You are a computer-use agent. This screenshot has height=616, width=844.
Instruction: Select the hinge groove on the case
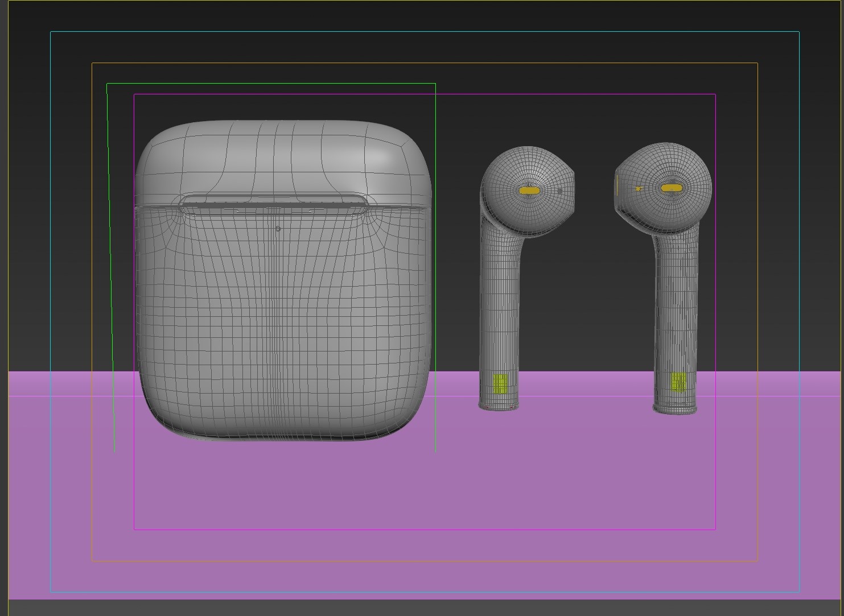273,204
